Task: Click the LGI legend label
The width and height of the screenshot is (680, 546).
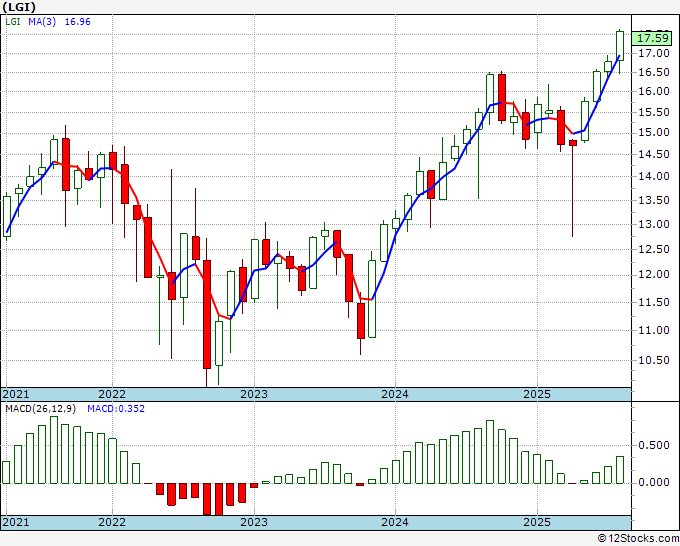Action: point(13,22)
